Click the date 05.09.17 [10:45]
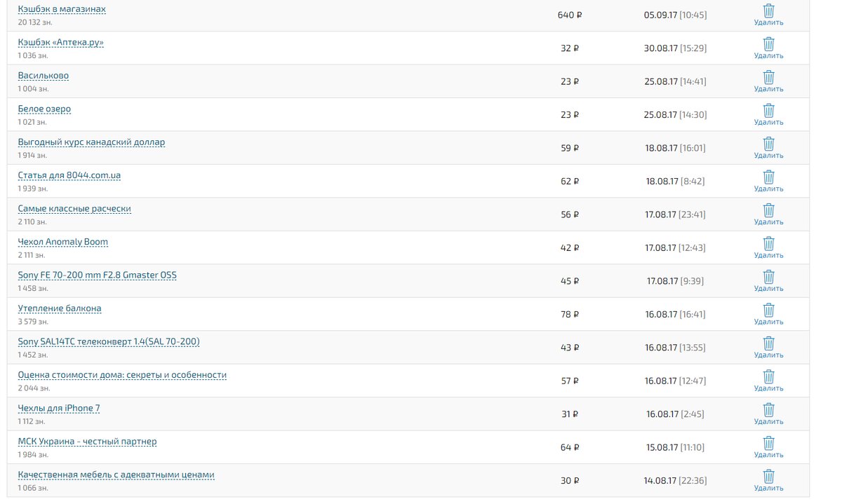The width and height of the screenshot is (842, 504). pos(675,15)
